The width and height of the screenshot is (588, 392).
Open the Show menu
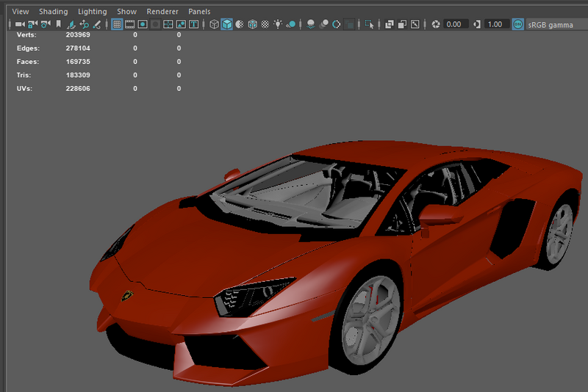point(126,12)
